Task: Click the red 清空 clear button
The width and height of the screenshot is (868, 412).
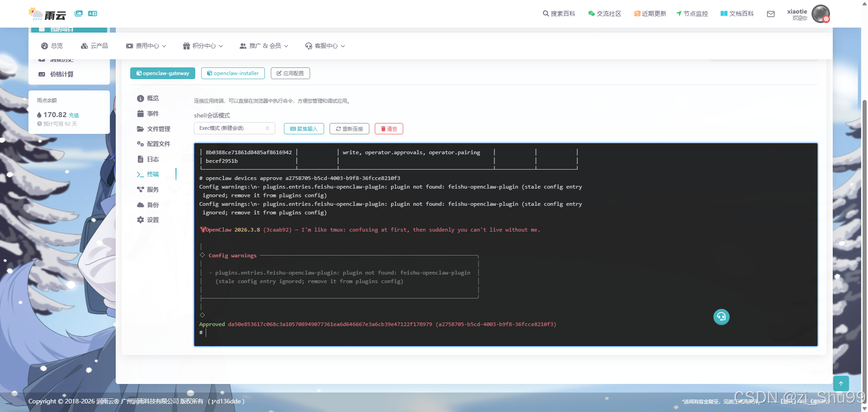Action: pos(389,129)
